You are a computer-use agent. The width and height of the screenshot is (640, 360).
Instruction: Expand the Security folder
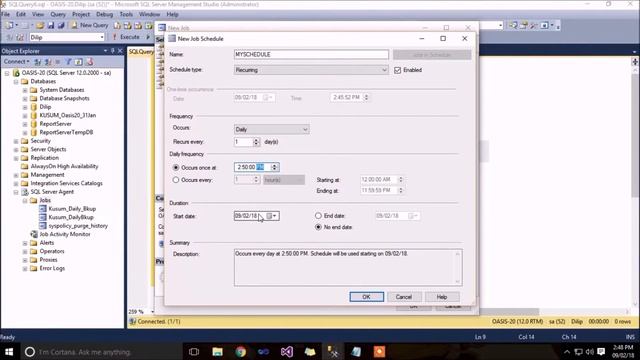16,141
